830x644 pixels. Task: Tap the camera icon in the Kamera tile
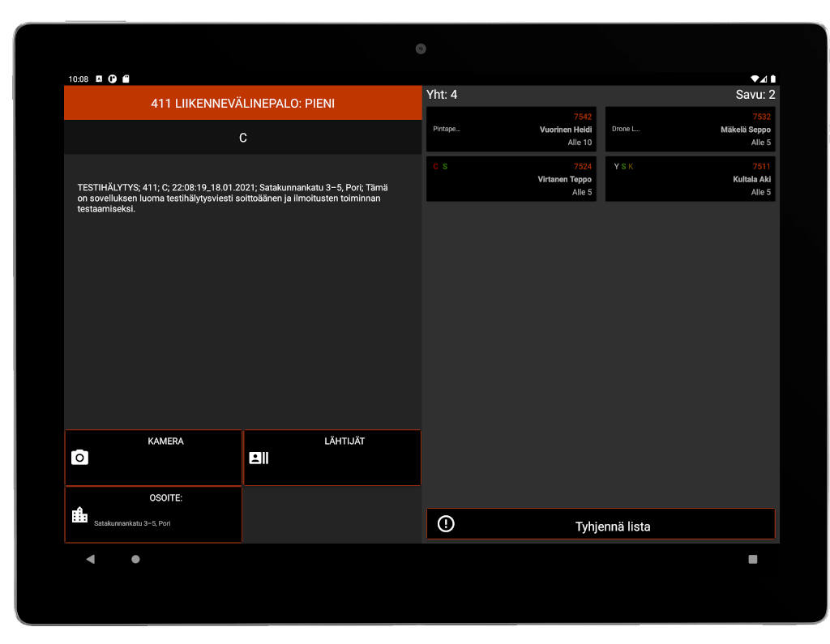coord(79,458)
